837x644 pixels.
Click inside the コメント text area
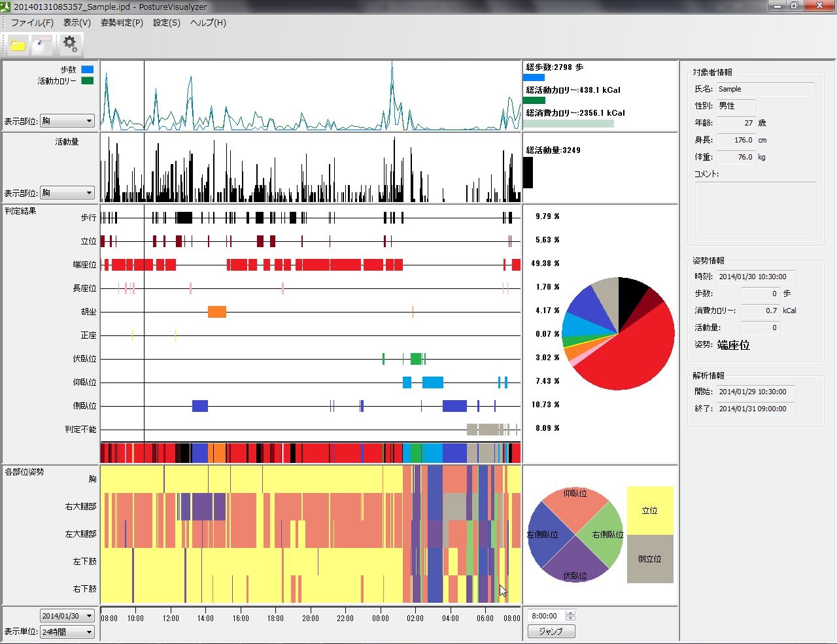[x=755, y=209]
